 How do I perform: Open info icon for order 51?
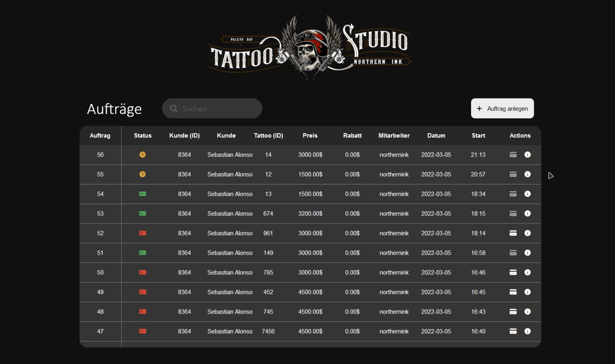coord(527,253)
